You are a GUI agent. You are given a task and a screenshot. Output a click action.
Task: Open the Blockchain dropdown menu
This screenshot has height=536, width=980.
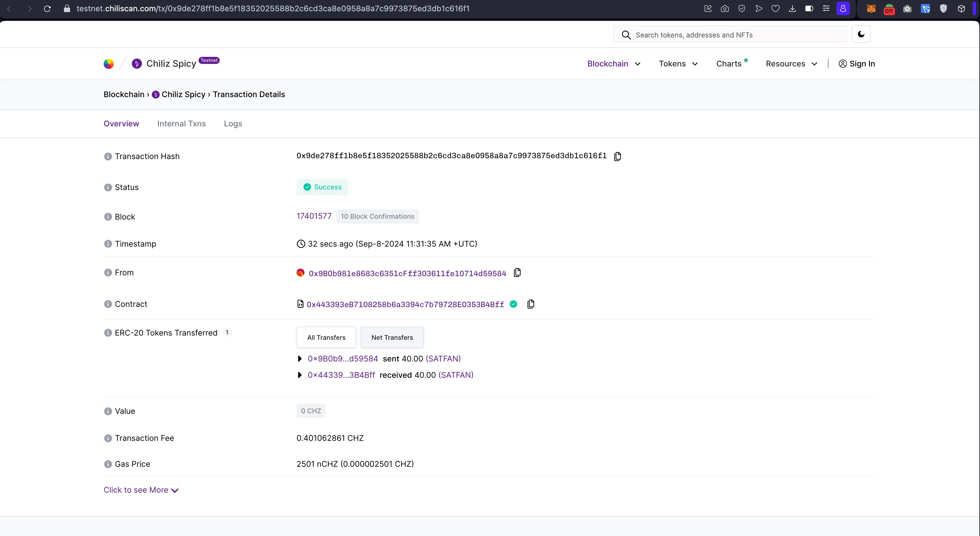pos(614,64)
